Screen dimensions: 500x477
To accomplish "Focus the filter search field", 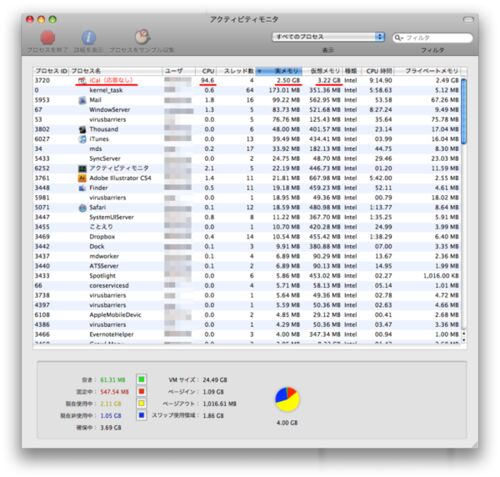I will coord(432,38).
